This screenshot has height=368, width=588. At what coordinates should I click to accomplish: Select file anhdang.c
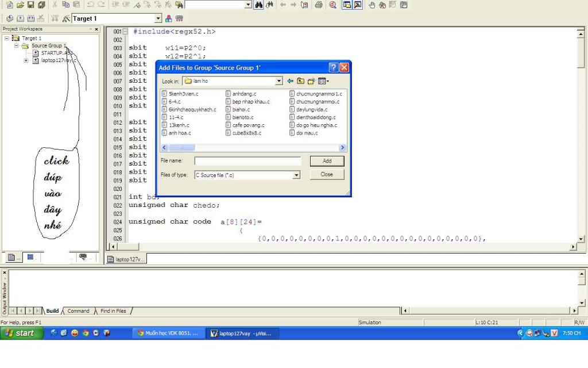[x=241, y=94]
